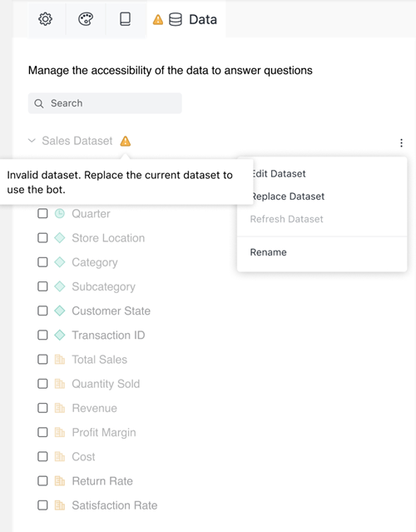
Task: Enable the Quarter checkbox
Action: [42, 213]
